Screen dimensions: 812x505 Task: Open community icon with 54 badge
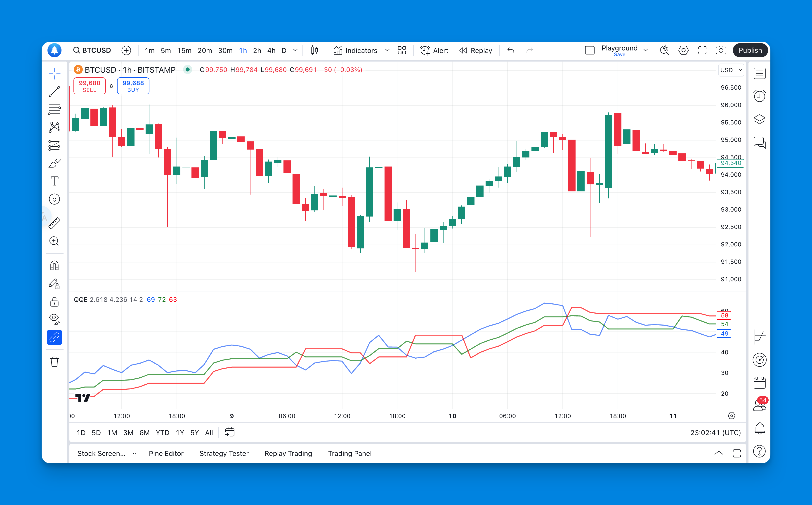(760, 404)
